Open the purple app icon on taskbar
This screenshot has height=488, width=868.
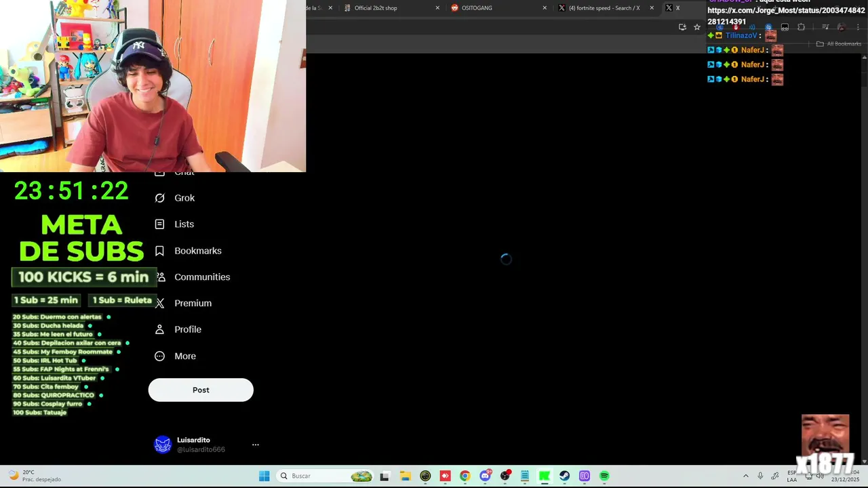(585, 476)
